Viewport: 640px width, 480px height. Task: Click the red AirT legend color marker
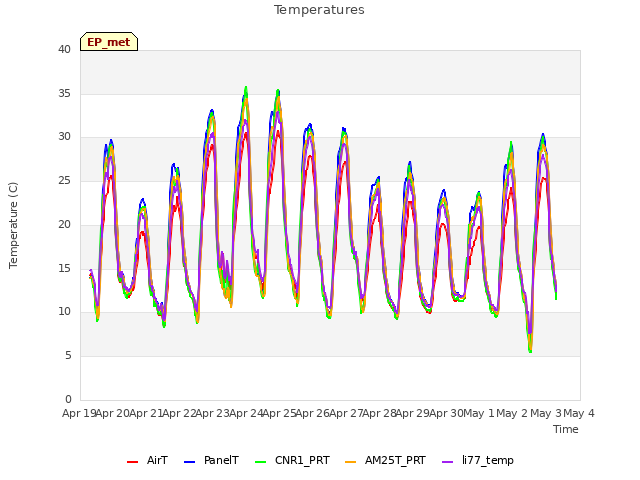tap(133, 462)
